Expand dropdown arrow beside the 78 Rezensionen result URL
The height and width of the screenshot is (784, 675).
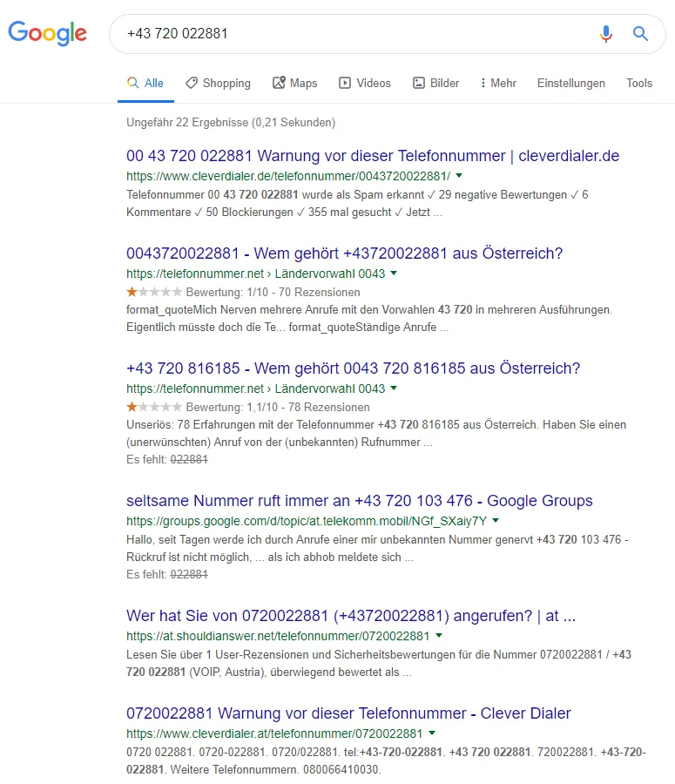click(394, 388)
